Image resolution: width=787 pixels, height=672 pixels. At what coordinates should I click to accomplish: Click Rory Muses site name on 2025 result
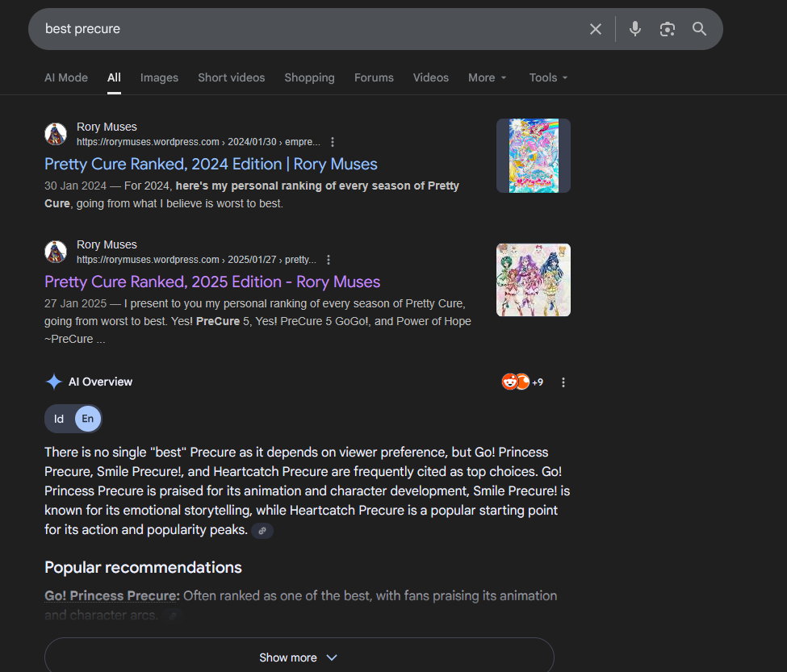tap(107, 244)
